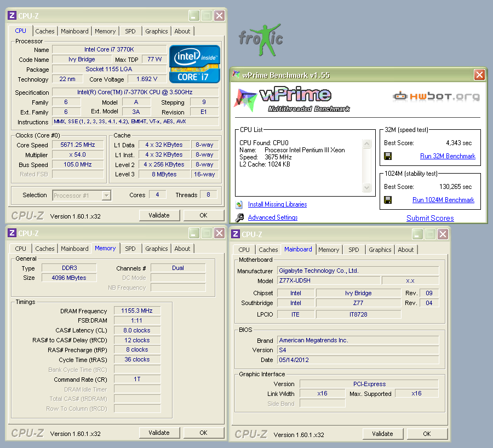
Task: Click the Specification i7-3770K CPU @ 3.50GHz field
Action: (x=135, y=92)
